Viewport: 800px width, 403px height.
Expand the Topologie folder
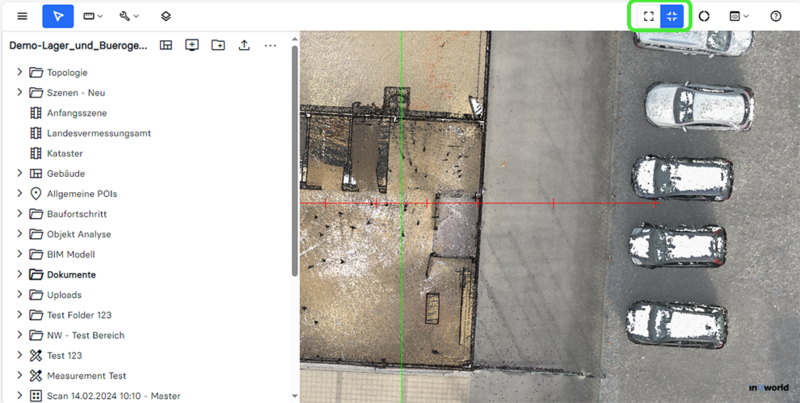(x=19, y=72)
